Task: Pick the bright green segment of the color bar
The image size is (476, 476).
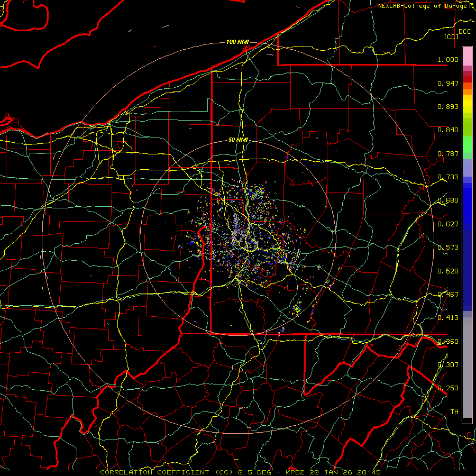Action: [467, 144]
